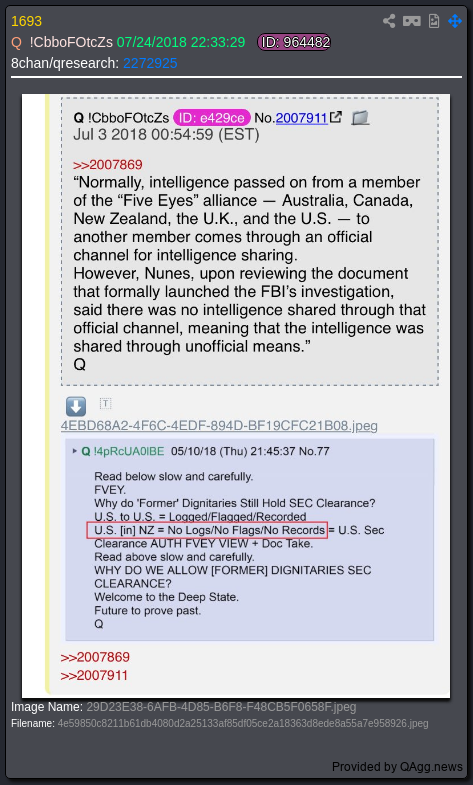Click external link icon after 2007911
473x785 pixels.
tap(336, 117)
